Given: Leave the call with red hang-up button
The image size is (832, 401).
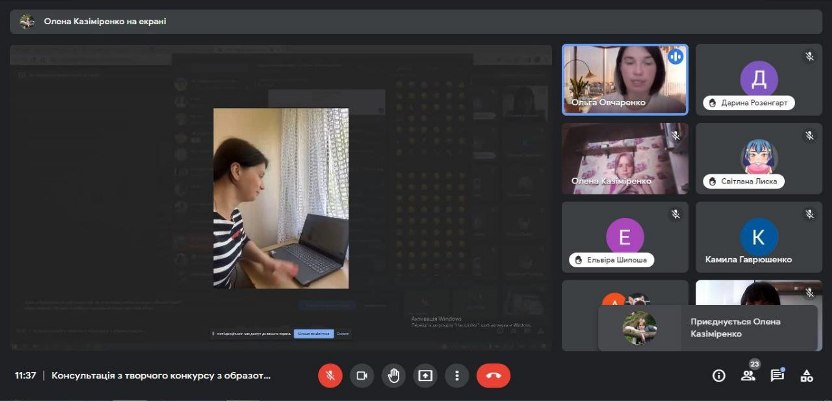Looking at the screenshot, I should click(493, 376).
